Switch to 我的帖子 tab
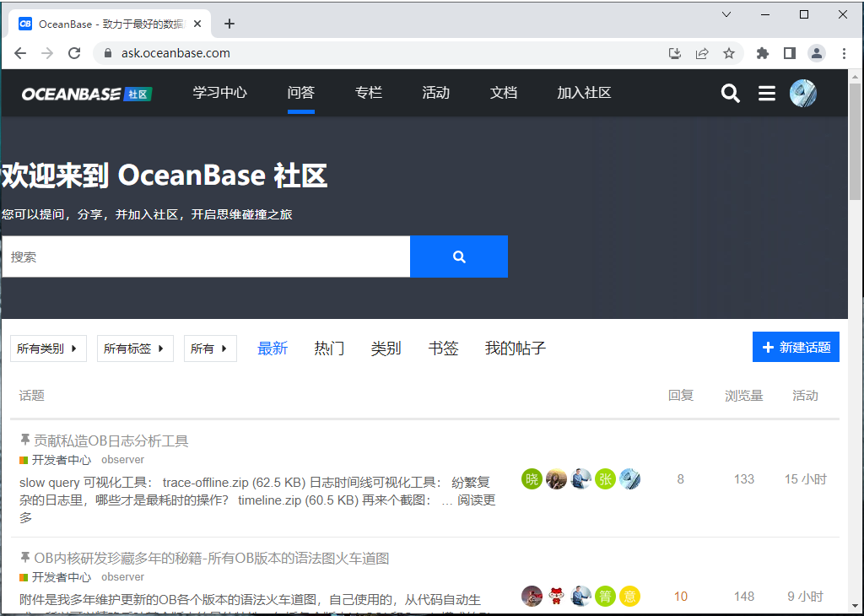Image resolution: width=864 pixels, height=616 pixels. point(516,349)
